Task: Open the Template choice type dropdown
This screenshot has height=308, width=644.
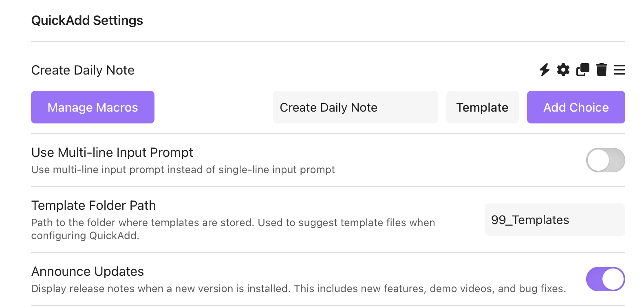Action: pyautogui.click(x=482, y=107)
